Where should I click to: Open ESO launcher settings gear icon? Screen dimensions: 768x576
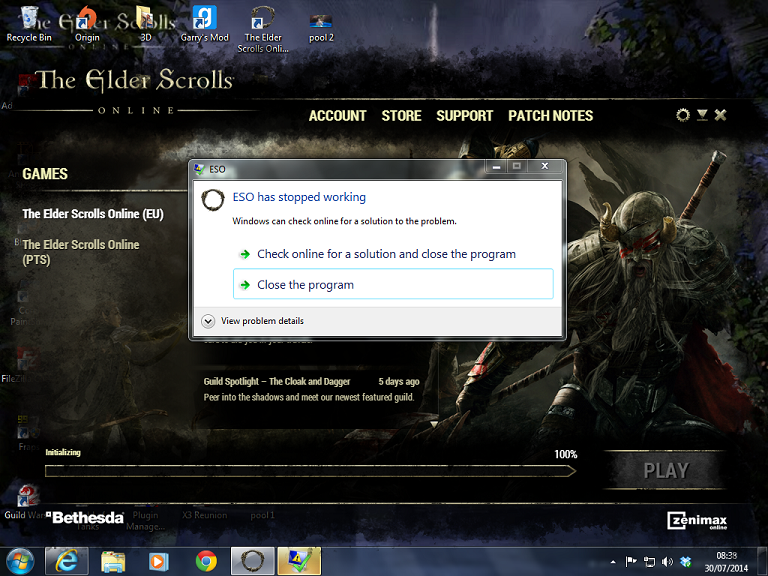pos(683,115)
